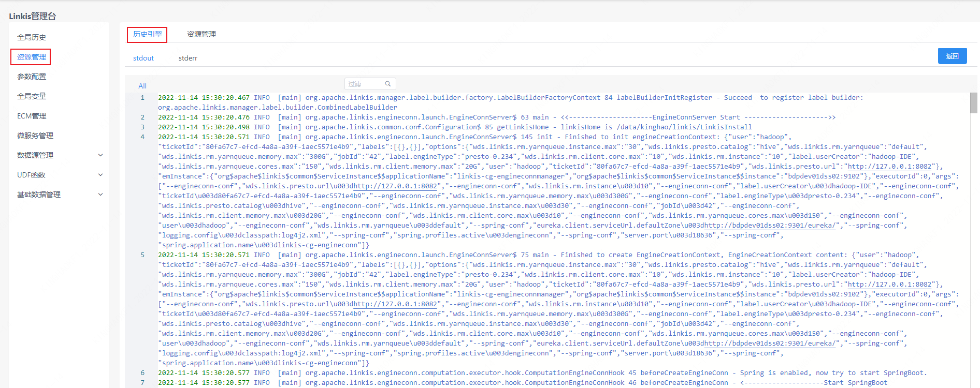This screenshot has width=980, height=388.
Task: Select the stdout log tab
Action: [143, 58]
